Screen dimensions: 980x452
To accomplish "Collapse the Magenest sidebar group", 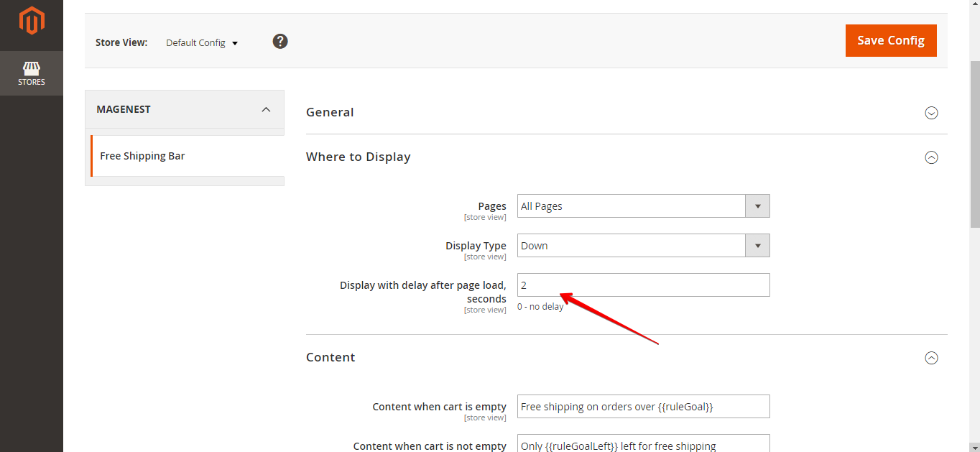I will [x=266, y=109].
